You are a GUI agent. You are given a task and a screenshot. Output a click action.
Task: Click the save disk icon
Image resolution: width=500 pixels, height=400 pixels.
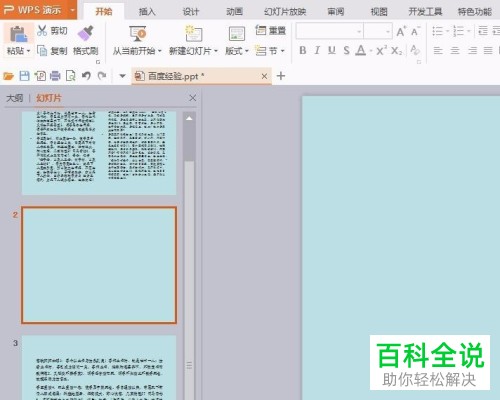tap(24, 76)
